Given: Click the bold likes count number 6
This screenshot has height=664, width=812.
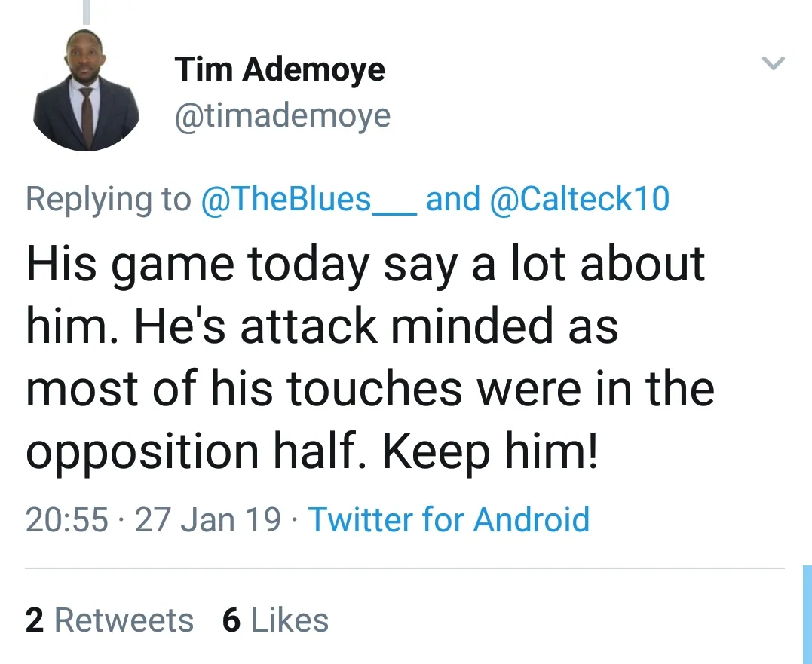Looking at the screenshot, I should click(x=231, y=620).
